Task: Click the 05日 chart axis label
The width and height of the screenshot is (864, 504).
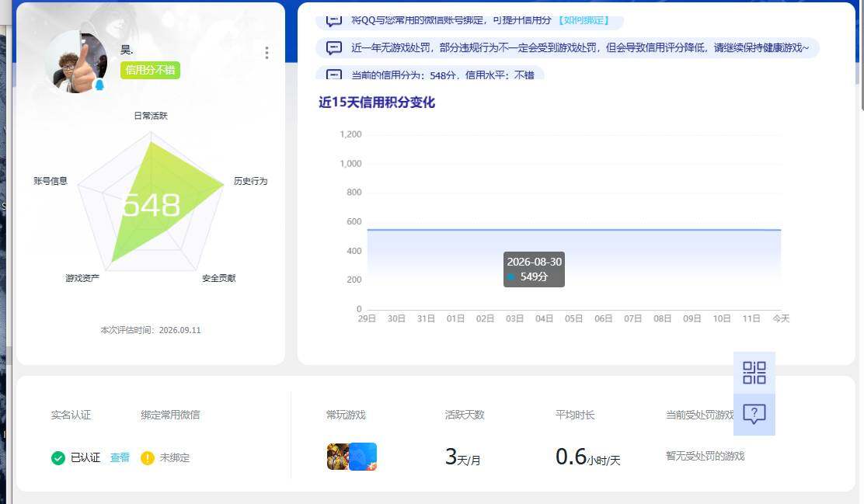Action: (x=573, y=318)
